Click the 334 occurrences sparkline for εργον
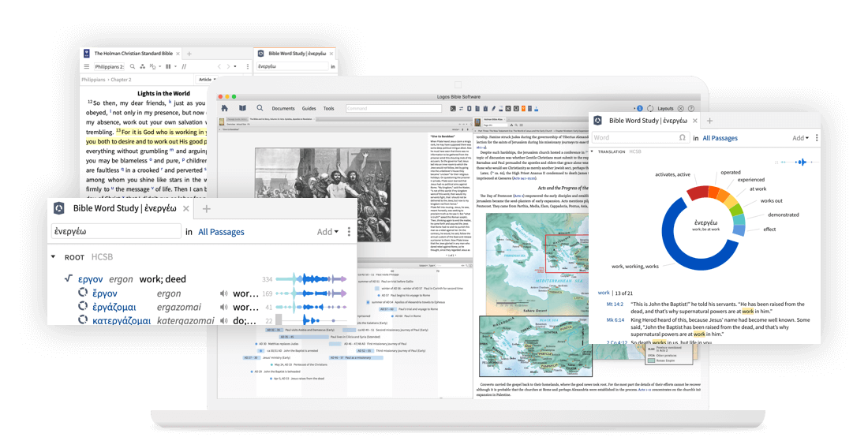The image size is (868, 437). (312, 279)
